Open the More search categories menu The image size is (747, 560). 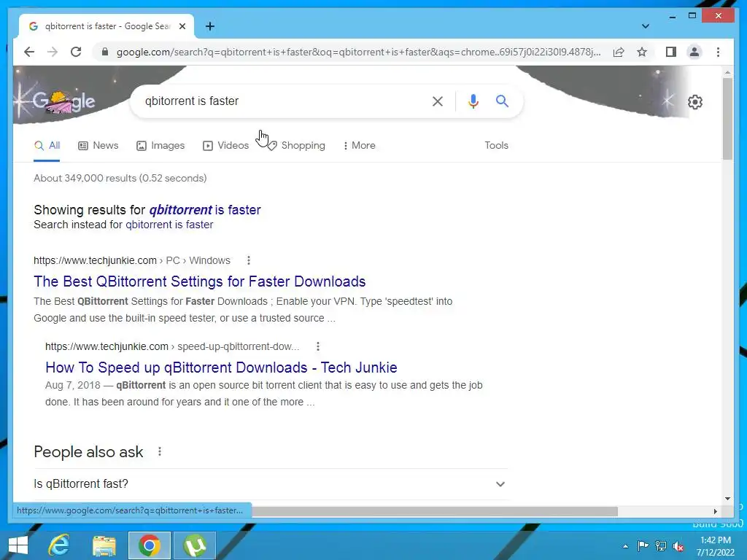pyautogui.click(x=359, y=145)
